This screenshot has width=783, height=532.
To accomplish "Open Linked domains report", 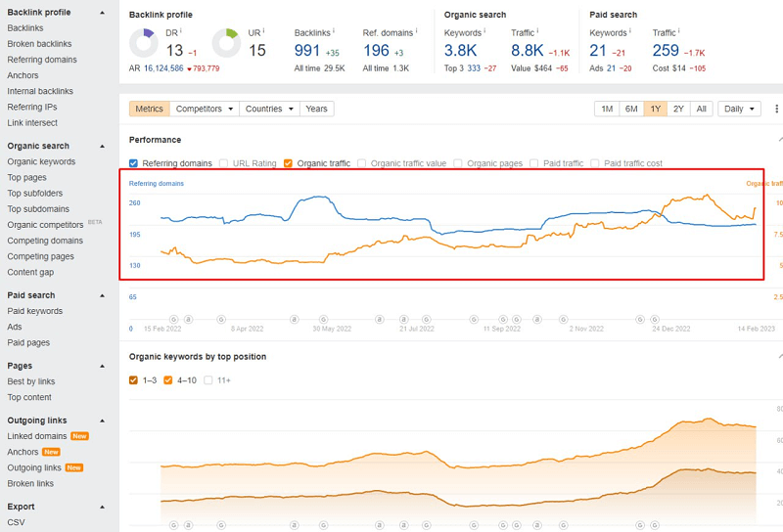I will tap(37, 436).
